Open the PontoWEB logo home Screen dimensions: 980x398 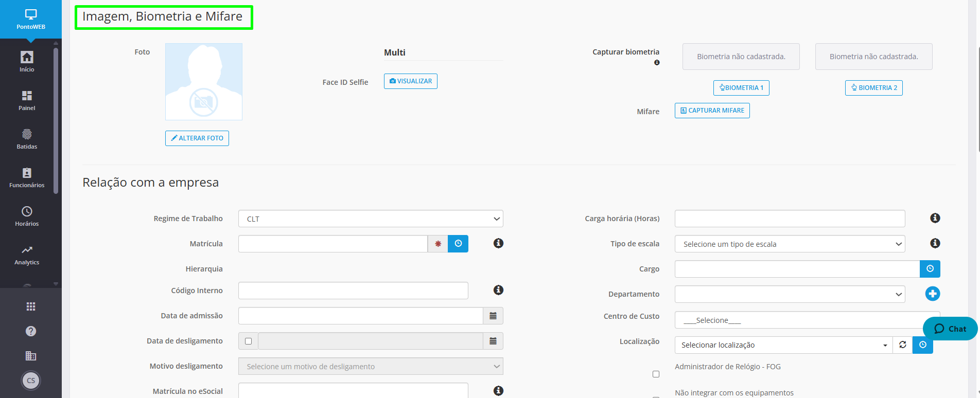click(31, 19)
